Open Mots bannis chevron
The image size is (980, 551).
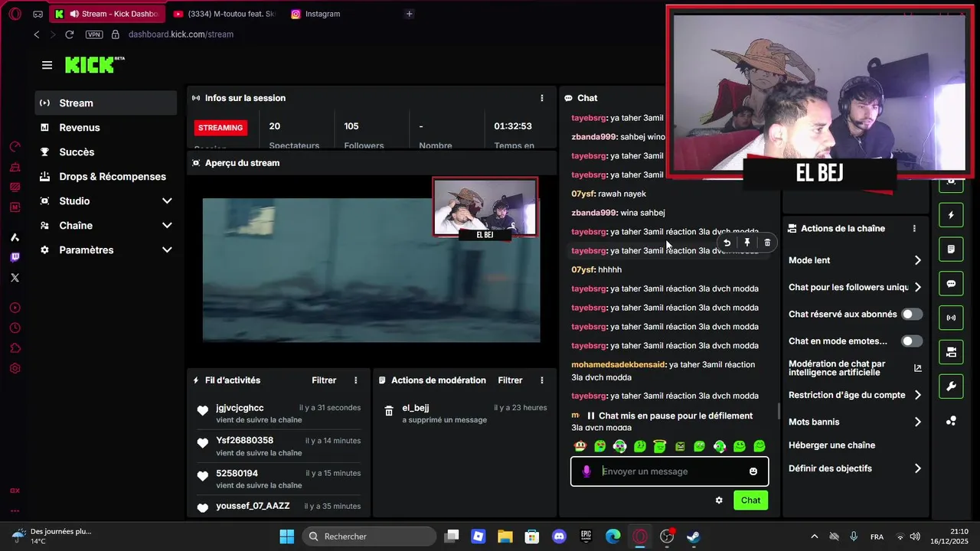coord(918,422)
